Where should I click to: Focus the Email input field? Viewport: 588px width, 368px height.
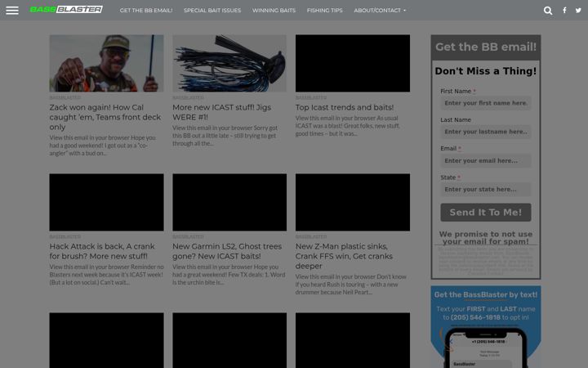pos(486,161)
